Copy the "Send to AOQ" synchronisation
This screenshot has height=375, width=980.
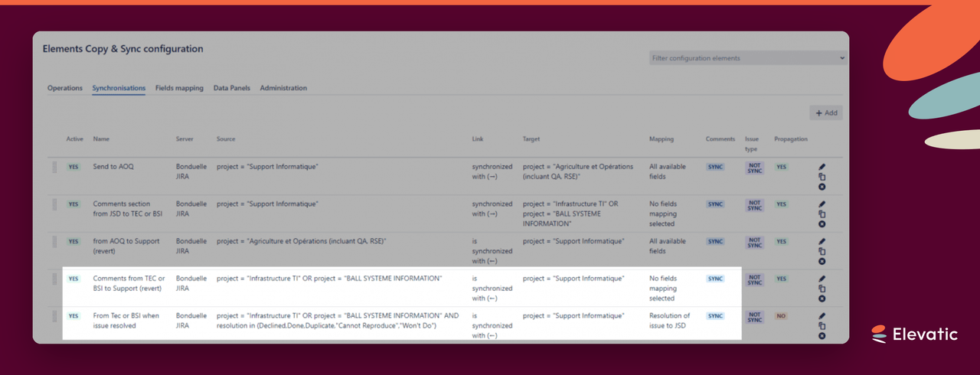coord(822,177)
